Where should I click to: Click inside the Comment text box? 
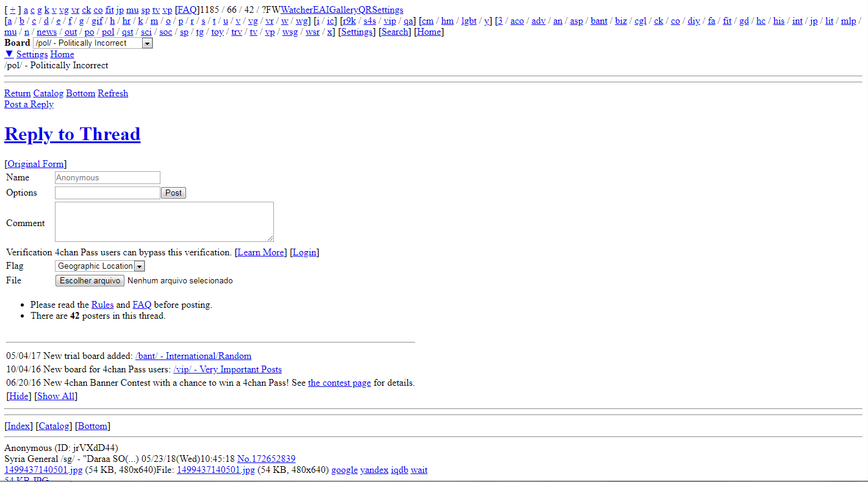tap(163, 221)
